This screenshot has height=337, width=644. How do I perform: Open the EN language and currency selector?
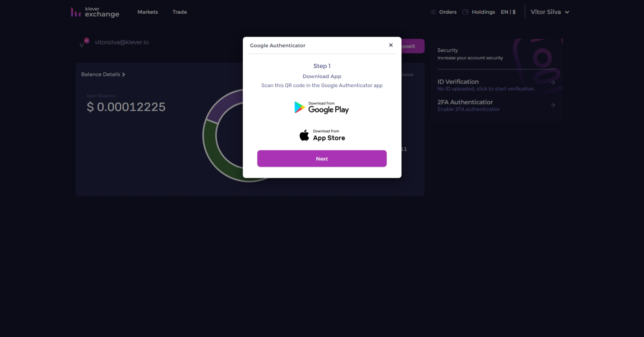(x=508, y=12)
